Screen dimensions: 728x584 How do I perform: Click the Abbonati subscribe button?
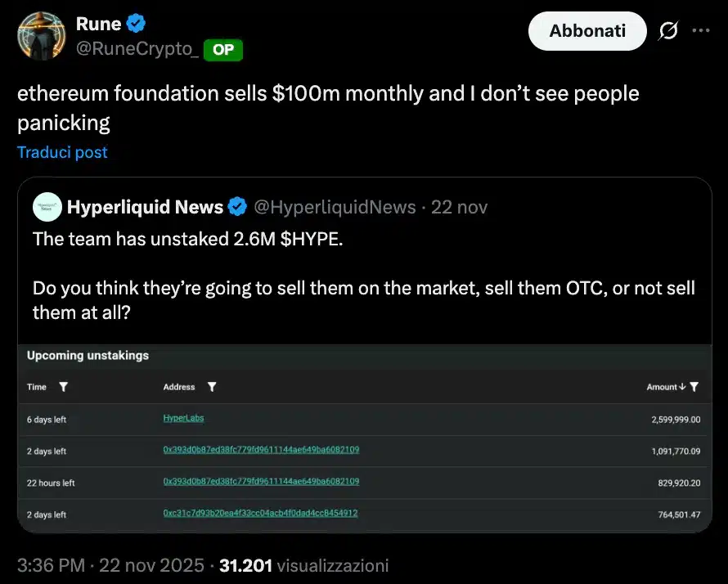pos(587,31)
